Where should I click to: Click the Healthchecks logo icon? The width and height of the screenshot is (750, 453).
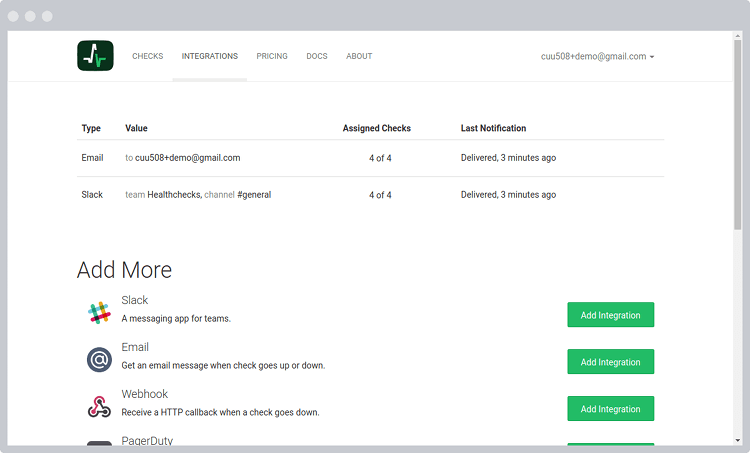point(95,56)
